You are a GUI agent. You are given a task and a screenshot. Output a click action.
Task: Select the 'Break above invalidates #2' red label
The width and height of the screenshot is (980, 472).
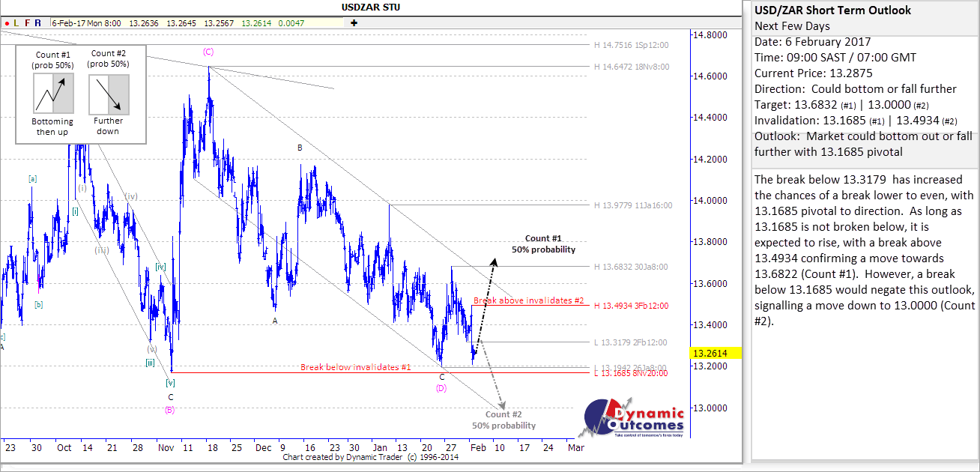(528, 300)
